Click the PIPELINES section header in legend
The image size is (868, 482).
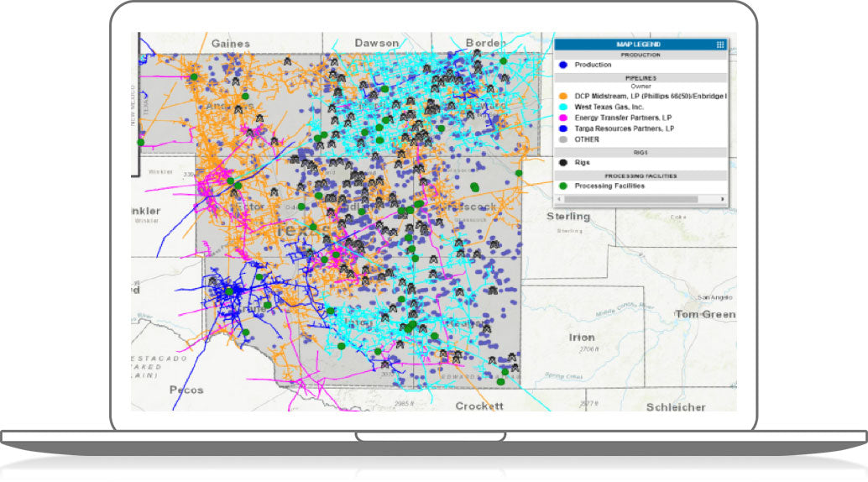pyautogui.click(x=641, y=78)
